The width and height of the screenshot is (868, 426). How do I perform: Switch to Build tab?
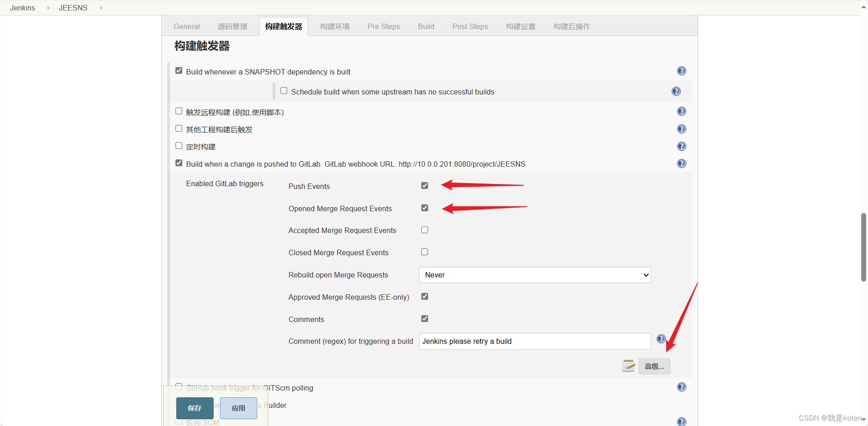(426, 26)
